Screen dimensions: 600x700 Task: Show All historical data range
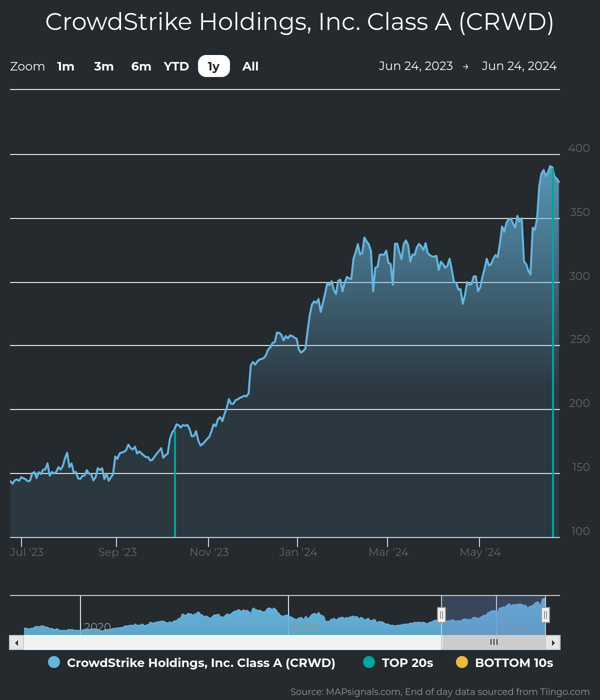(x=250, y=66)
